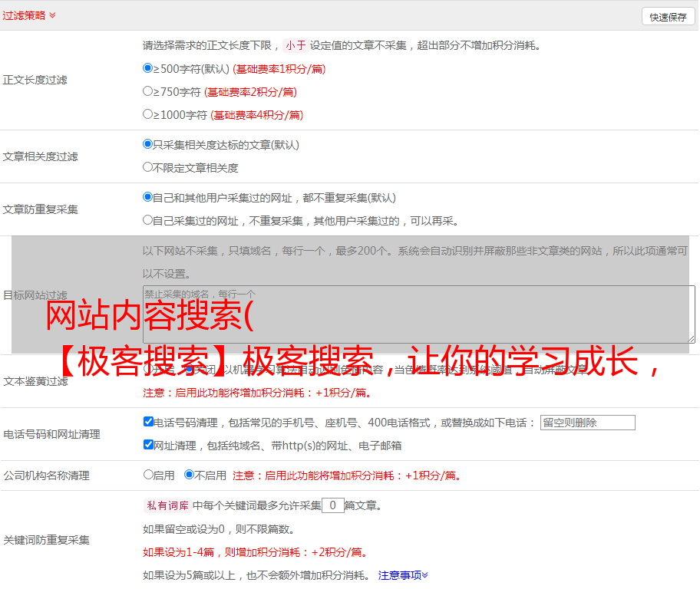Select 启用 for 公司机构名称清理

tap(148, 475)
